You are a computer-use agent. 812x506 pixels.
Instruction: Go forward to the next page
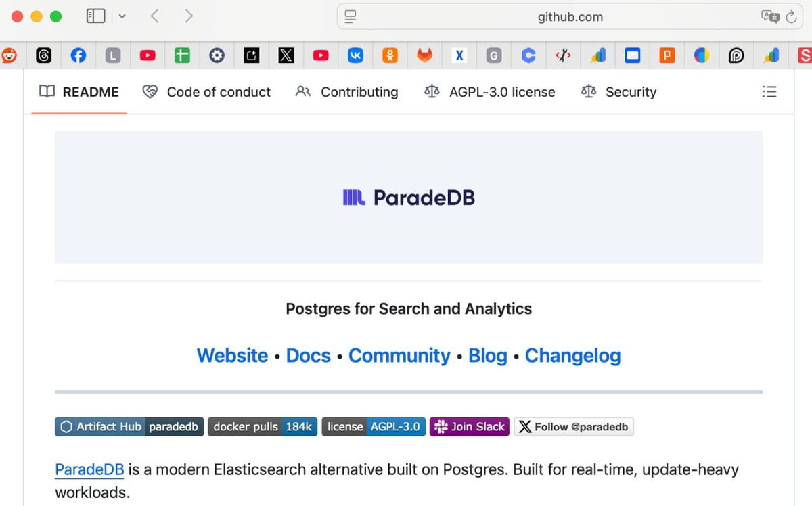(x=189, y=16)
